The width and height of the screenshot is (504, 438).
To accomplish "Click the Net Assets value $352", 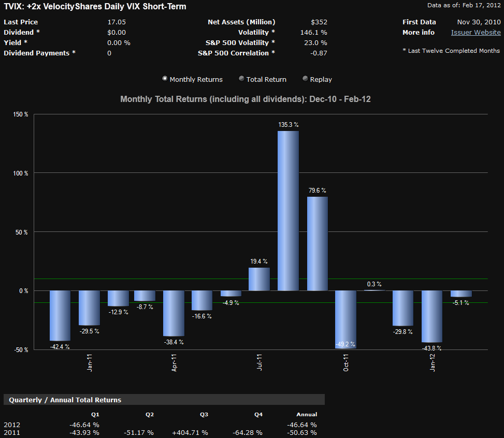I will tap(319, 22).
